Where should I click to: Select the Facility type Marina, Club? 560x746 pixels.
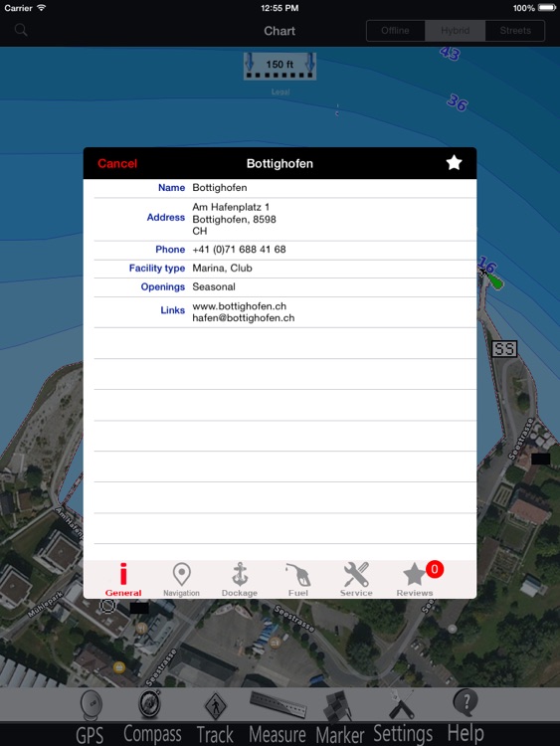pos(222,268)
